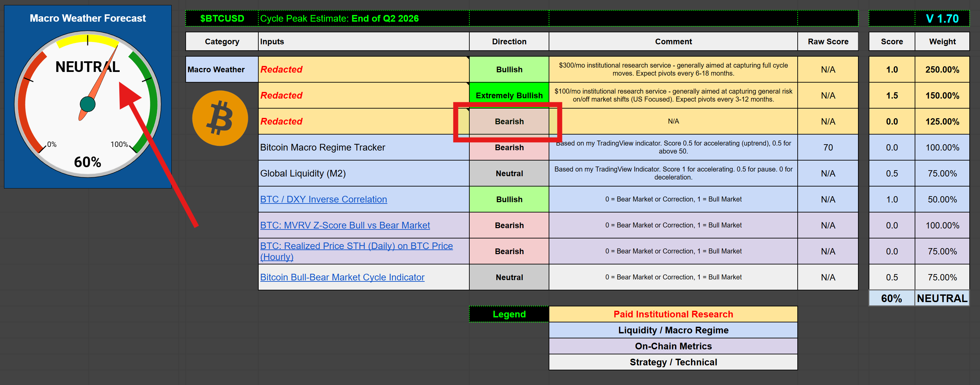Select the highlighted Bearish direction cell
This screenshot has height=385, width=980.
tap(509, 121)
